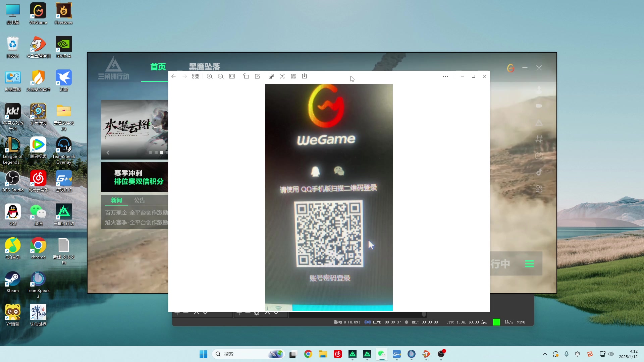Open OBS Studio from the taskbar
644x362 pixels.
point(441,354)
